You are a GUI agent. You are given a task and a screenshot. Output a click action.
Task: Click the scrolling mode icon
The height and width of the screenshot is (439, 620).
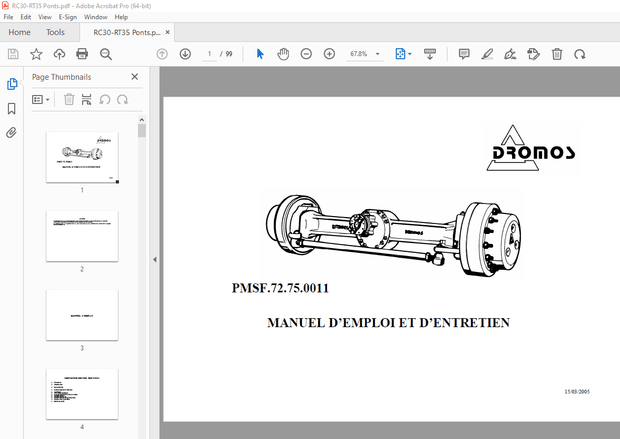click(x=430, y=54)
